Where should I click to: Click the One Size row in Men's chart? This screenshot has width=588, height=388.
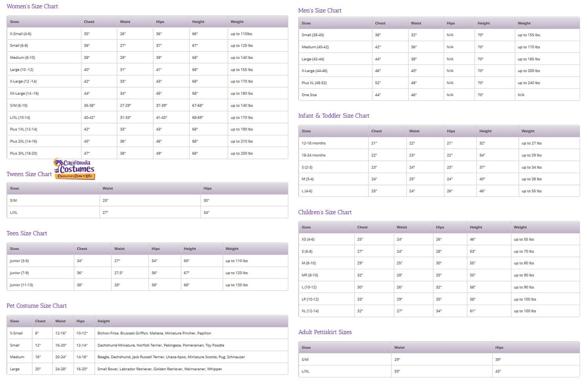(x=439, y=95)
